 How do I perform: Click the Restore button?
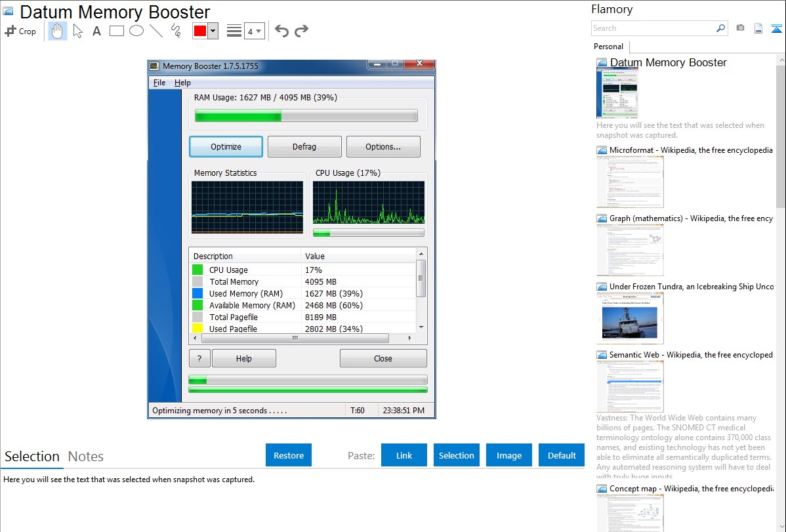(289, 455)
